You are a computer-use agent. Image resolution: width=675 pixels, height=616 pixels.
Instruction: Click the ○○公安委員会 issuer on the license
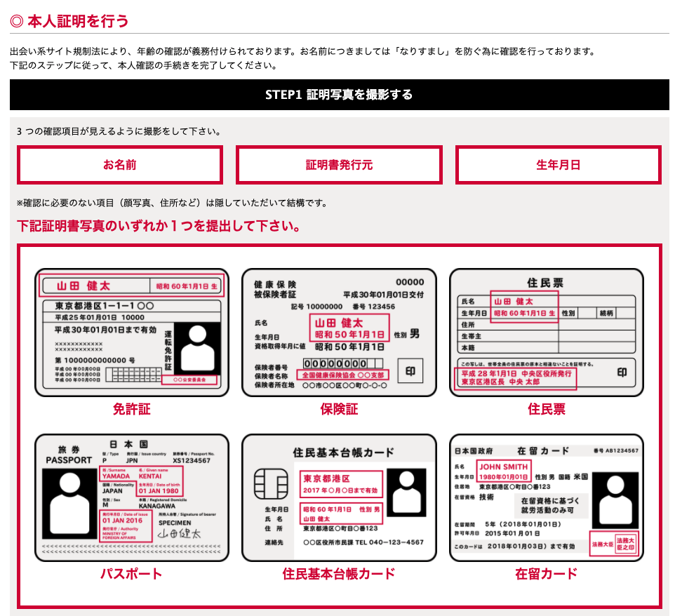point(189,380)
